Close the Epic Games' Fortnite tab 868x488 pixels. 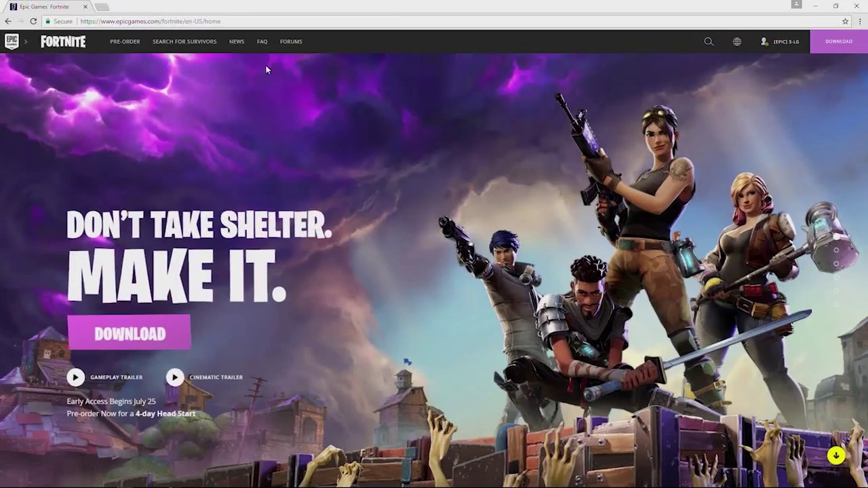[x=85, y=7]
